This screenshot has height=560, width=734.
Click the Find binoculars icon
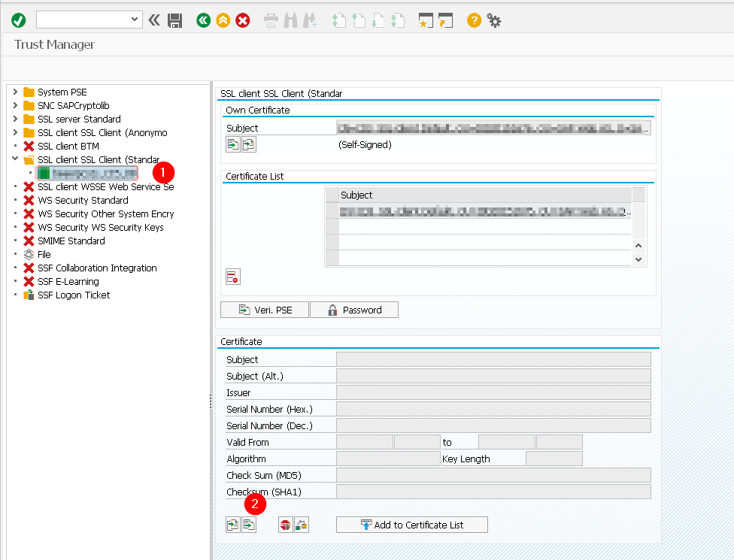(290, 20)
